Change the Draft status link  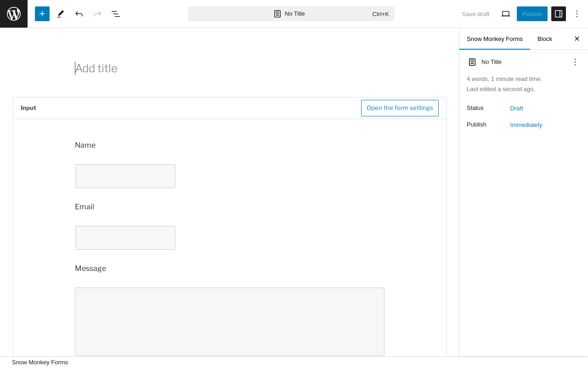(x=516, y=109)
